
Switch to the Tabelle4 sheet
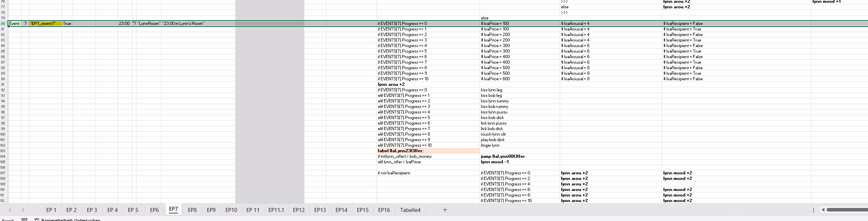[x=410, y=210]
